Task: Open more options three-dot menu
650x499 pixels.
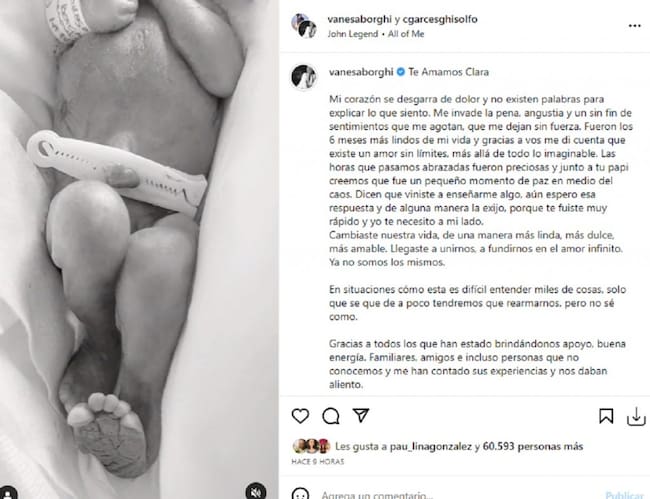Action: [x=635, y=26]
